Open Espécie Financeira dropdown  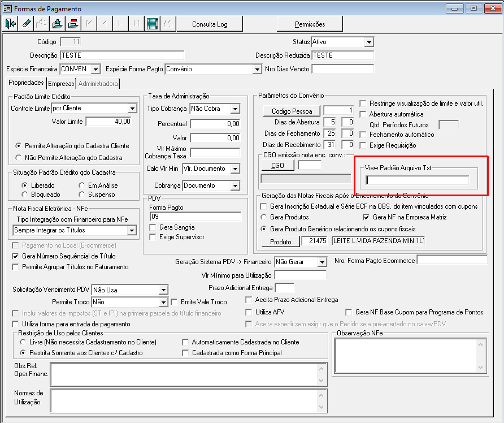95,69
